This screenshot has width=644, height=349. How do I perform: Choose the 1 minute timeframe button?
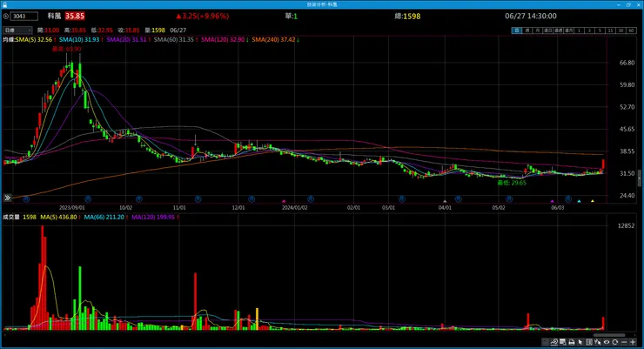click(579, 30)
